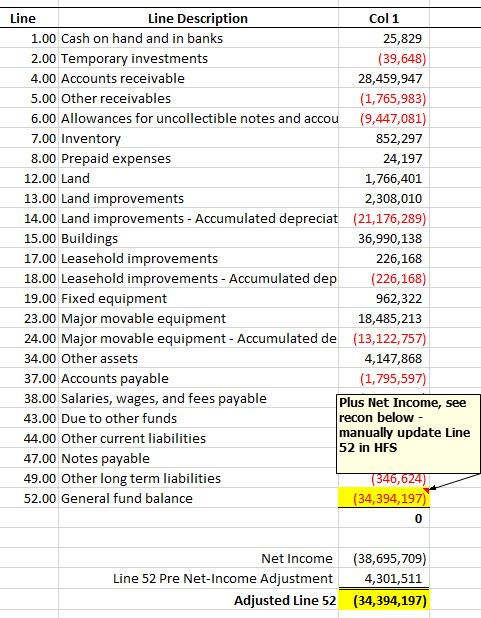Click line number cell 52.00
Image resolution: width=481 pixels, height=618 pixels.
click(29, 498)
